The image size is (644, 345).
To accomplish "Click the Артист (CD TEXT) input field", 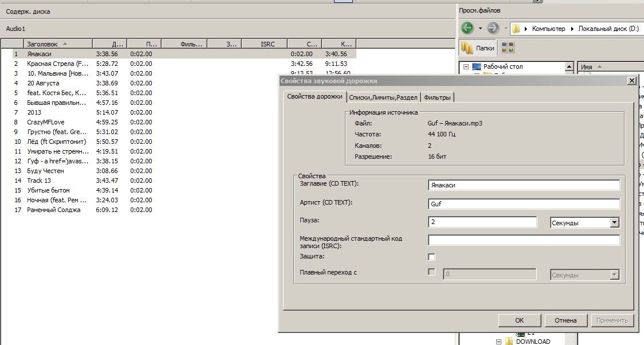I will [x=524, y=203].
